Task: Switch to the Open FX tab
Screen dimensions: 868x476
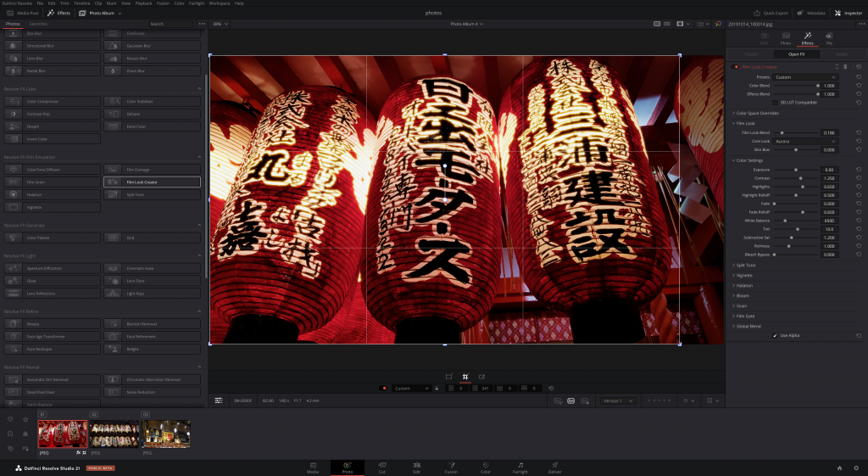Action: pos(797,54)
